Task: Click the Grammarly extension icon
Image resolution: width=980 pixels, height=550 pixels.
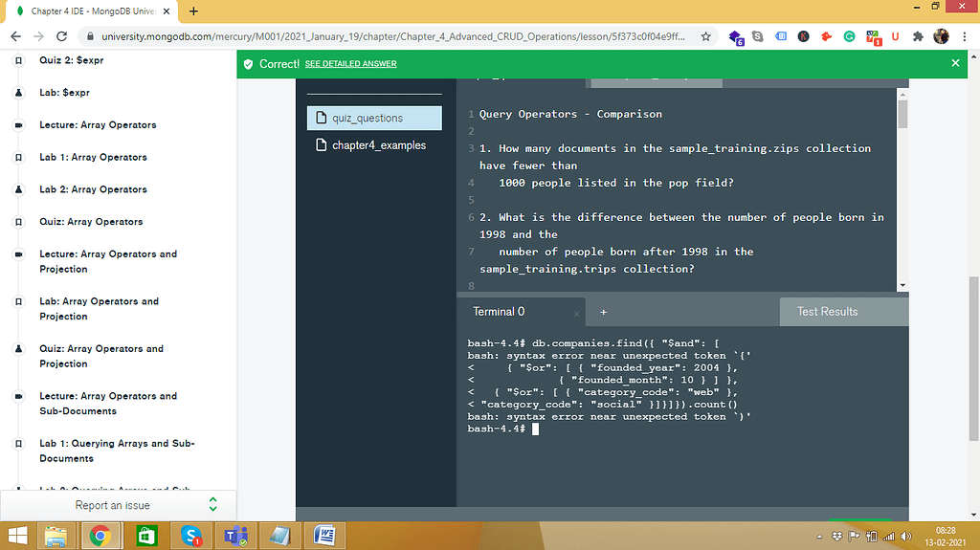Action: 849,36
